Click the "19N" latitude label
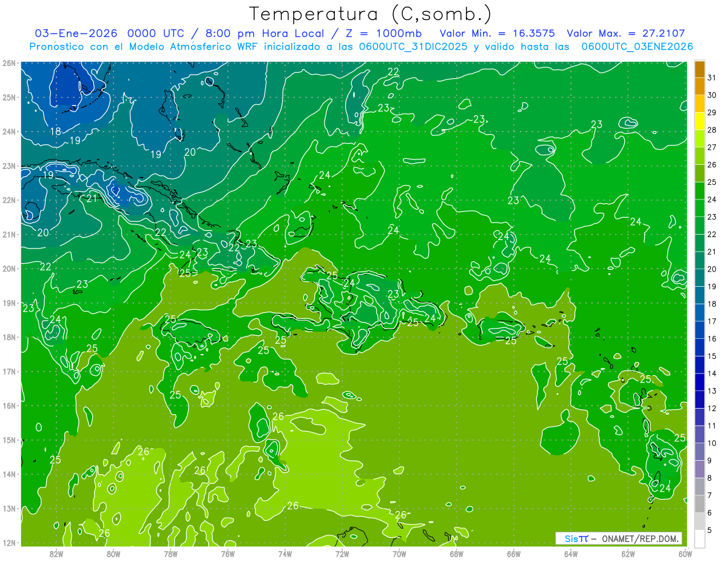 pyautogui.click(x=9, y=303)
